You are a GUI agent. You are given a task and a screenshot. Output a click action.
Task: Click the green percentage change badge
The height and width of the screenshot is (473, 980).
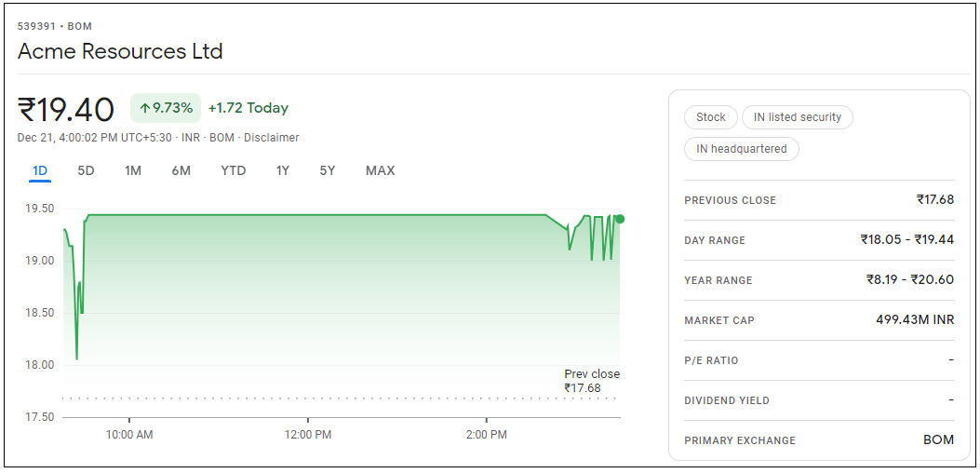tap(166, 108)
